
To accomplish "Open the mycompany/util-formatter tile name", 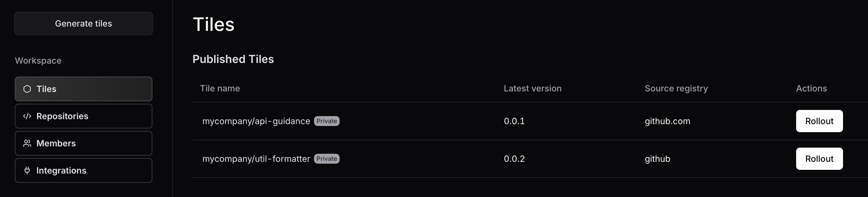I will pos(256,159).
